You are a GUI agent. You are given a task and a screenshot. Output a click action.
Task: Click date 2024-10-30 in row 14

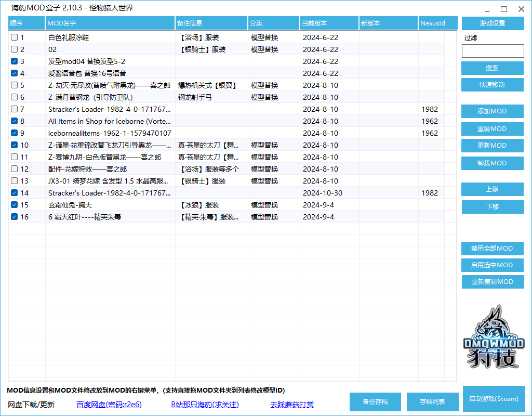(x=322, y=193)
